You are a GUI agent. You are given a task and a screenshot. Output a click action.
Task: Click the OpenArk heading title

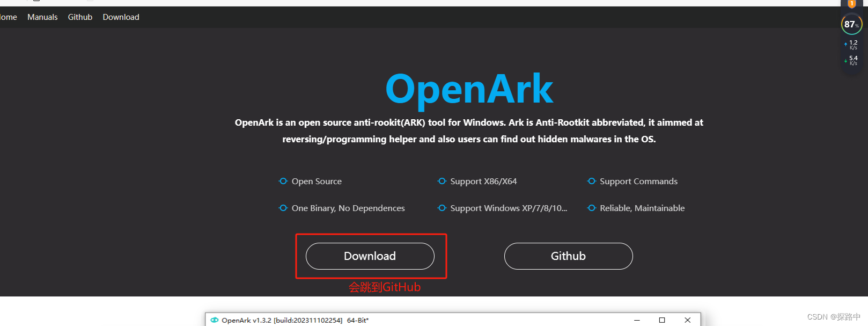click(469, 89)
